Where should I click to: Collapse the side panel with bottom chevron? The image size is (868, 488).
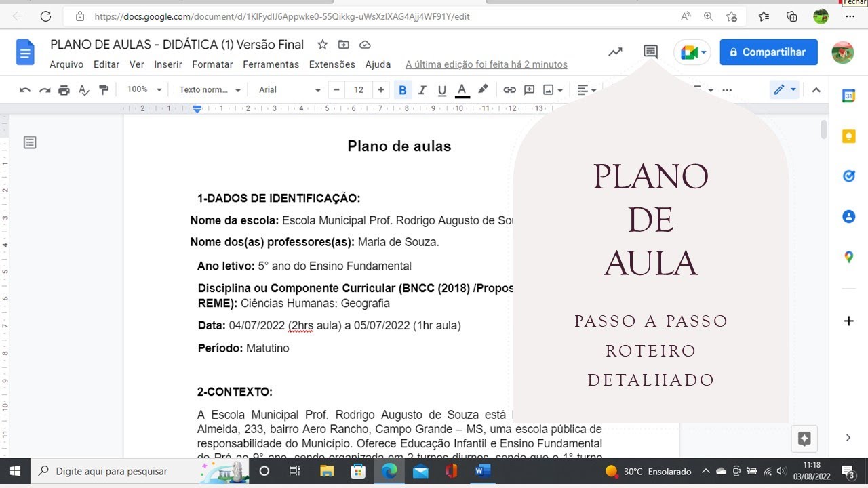click(848, 438)
